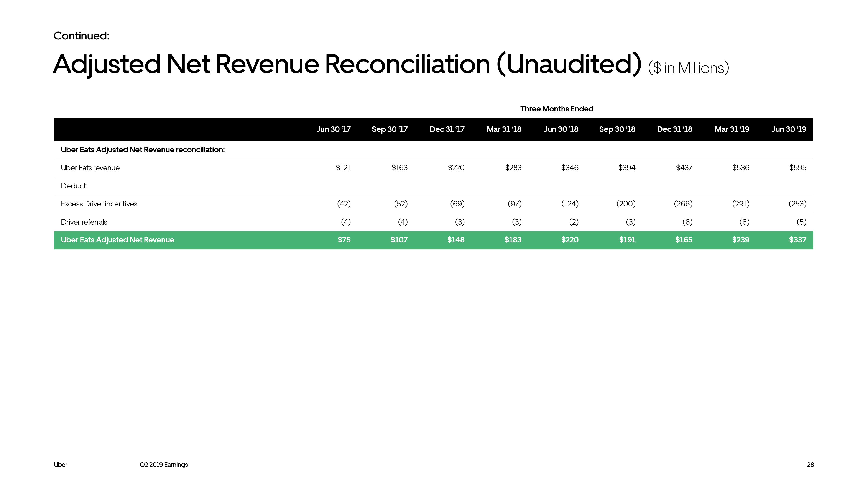Select the Deduct: row label
The width and height of the screenshot is (868, 488).
(74, 186)
